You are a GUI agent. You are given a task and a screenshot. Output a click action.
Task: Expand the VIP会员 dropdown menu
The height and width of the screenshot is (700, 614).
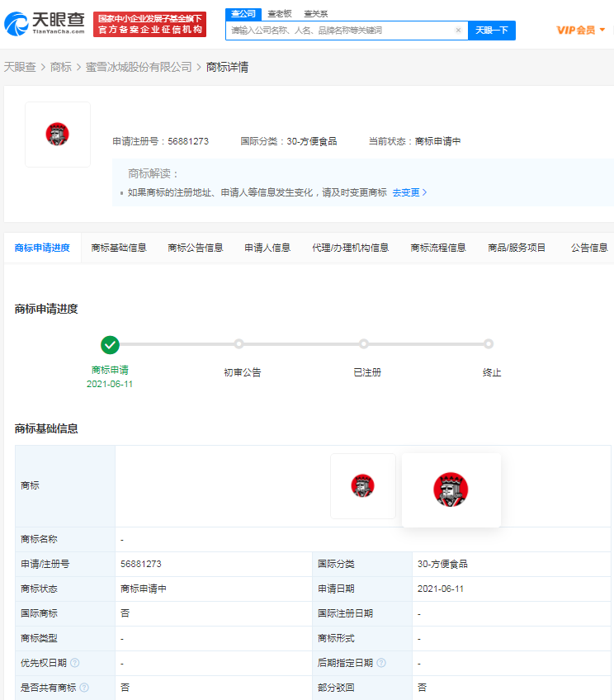click(x=581, y=31)
